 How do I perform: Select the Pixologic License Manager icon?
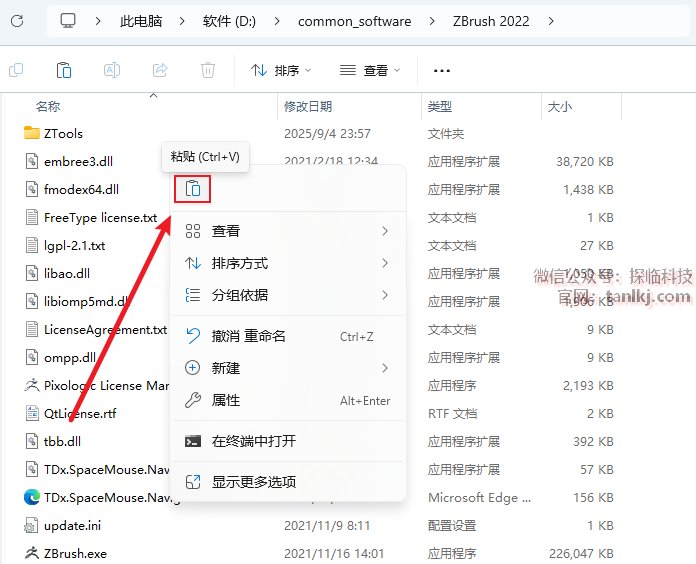(32, 385)
